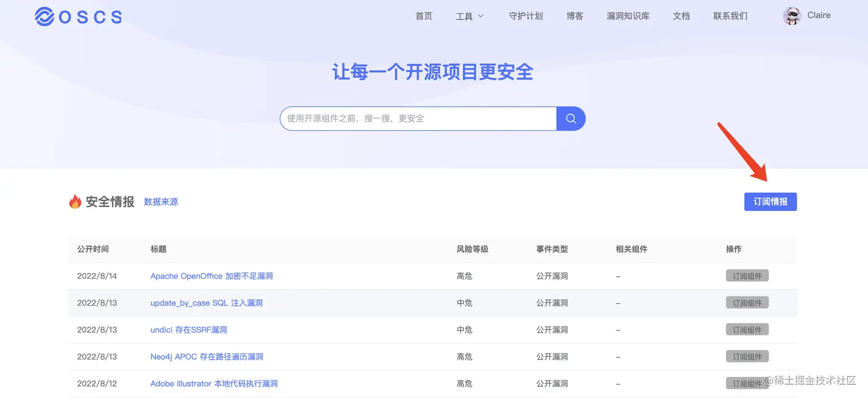Go to the 漏洞知识库 section
The width and height of the screenshot is (868, 398).
[627, 16]
